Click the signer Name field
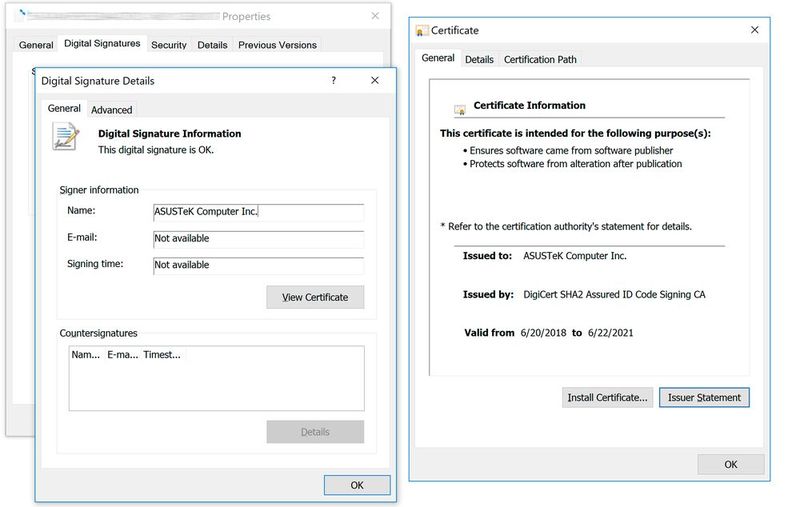 click(259, 212)
